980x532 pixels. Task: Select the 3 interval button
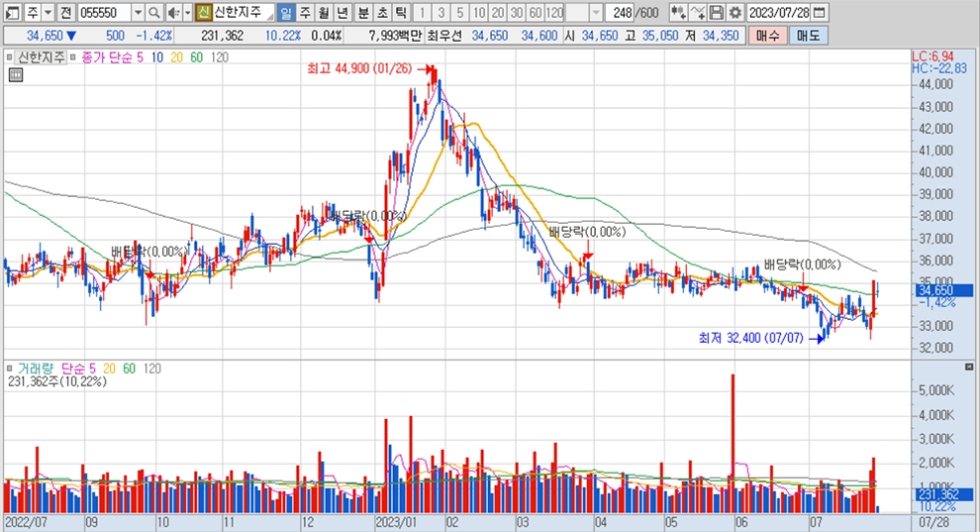(x=441, y=12)
